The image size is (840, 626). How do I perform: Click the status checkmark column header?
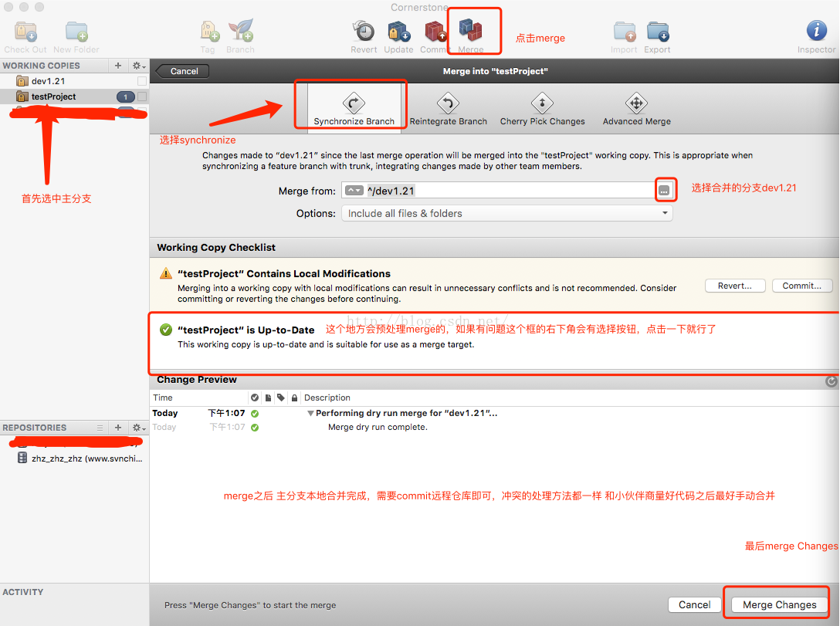[255, 398]
